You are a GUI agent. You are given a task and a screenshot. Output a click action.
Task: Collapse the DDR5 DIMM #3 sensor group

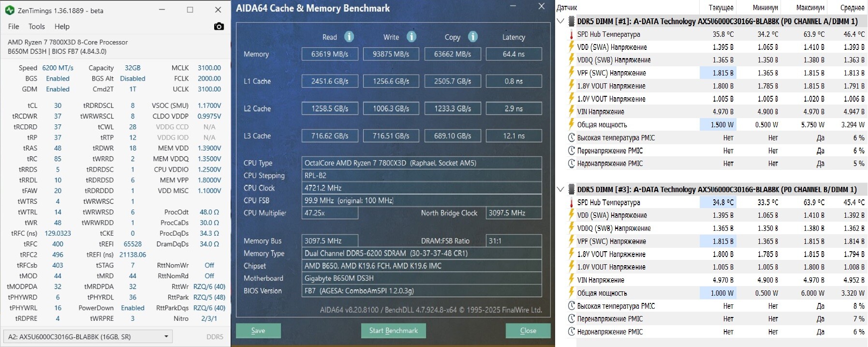tap(560, 190)
